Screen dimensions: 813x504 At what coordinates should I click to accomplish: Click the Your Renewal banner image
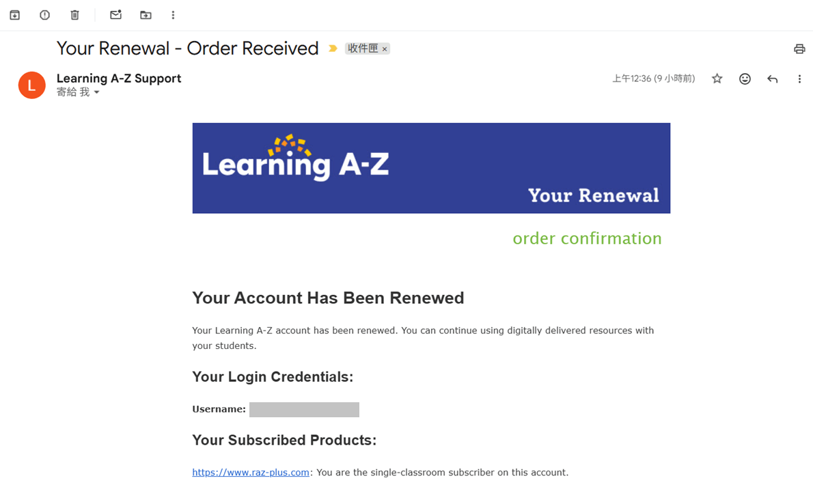431,168
